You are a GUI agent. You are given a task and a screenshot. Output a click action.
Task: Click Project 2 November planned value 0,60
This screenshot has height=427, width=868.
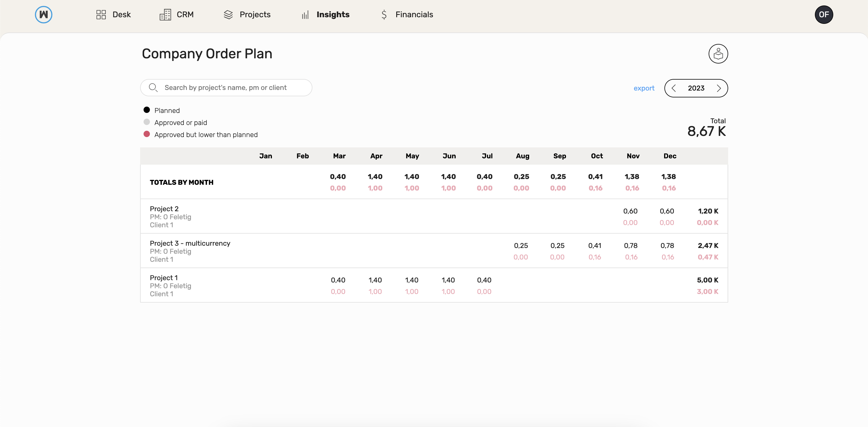pos(630,211)
